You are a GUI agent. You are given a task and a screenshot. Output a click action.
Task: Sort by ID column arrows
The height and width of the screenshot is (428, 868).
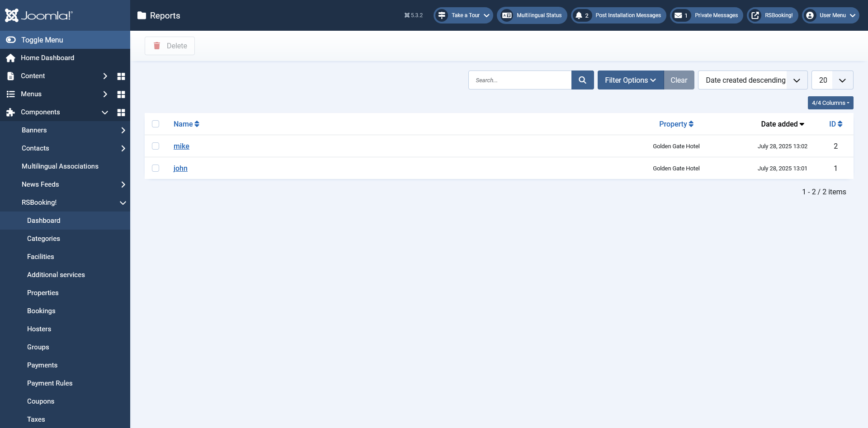[x=840, y=124]
